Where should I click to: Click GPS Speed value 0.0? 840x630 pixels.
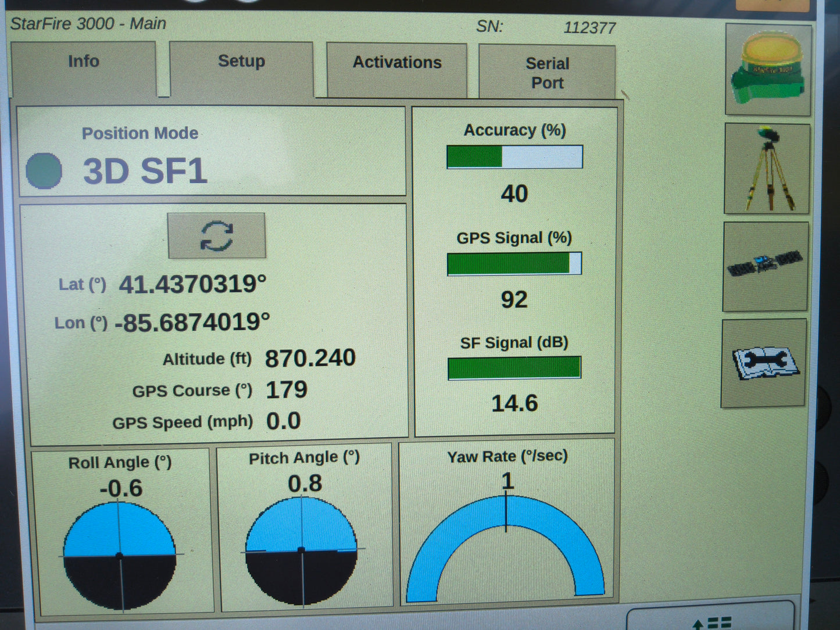(283, 421)
